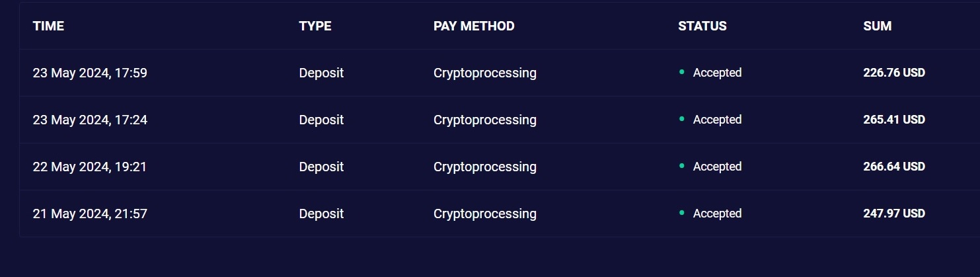The image size is (980, 277).
Task: Click the SUM column header
Action: click(x=878, y=26)
